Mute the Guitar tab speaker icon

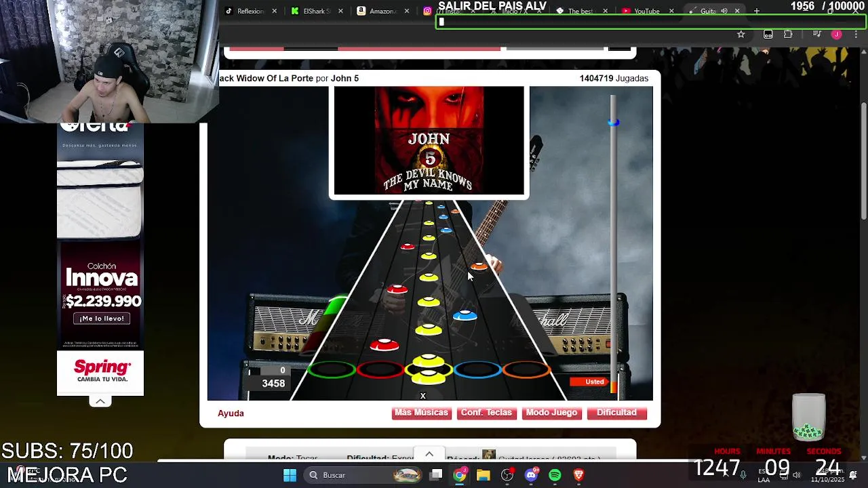[x=724, y=11]
